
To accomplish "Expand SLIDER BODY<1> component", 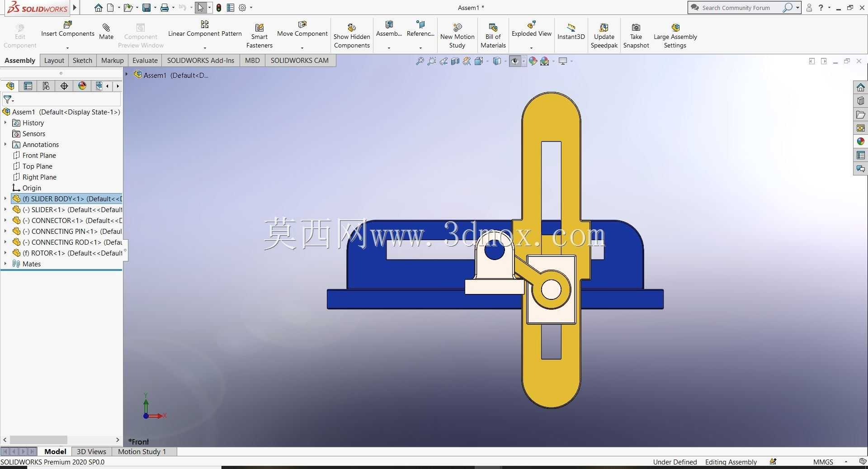I will point(5,199).
